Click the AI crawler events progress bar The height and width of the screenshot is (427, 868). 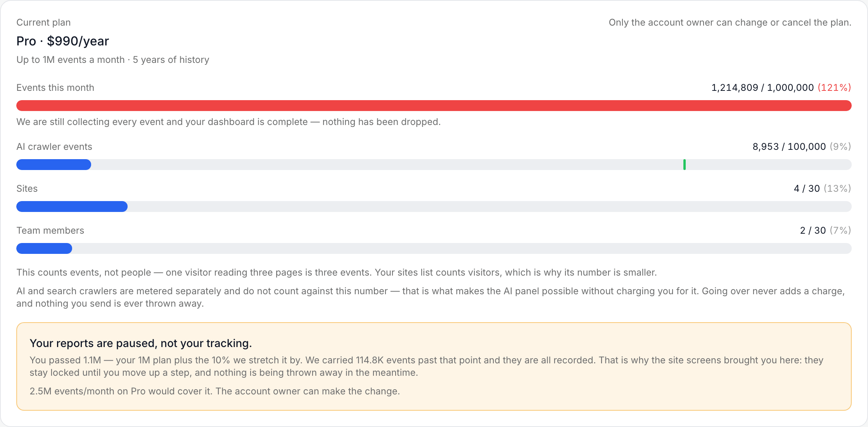tap(434, 165)
